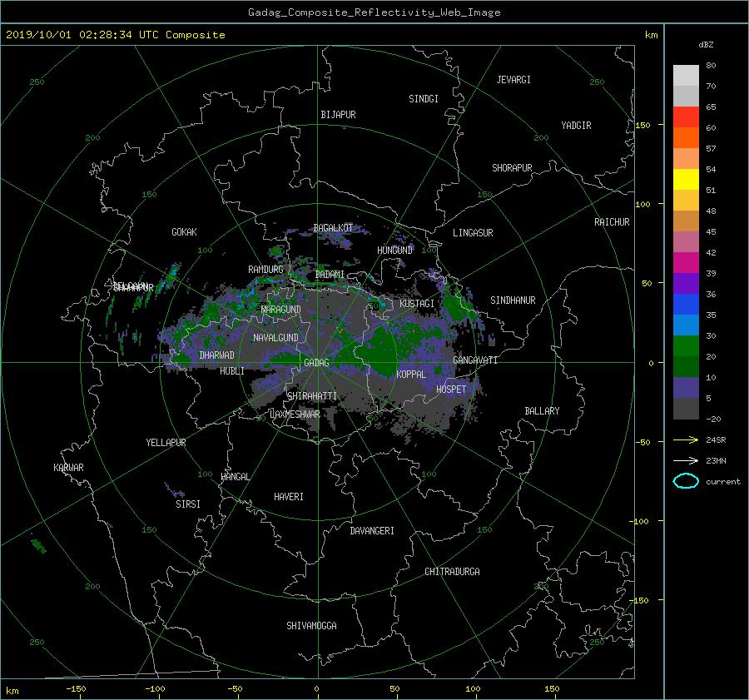Click the small green echo southwest of KARWAR

pos(39,546)
